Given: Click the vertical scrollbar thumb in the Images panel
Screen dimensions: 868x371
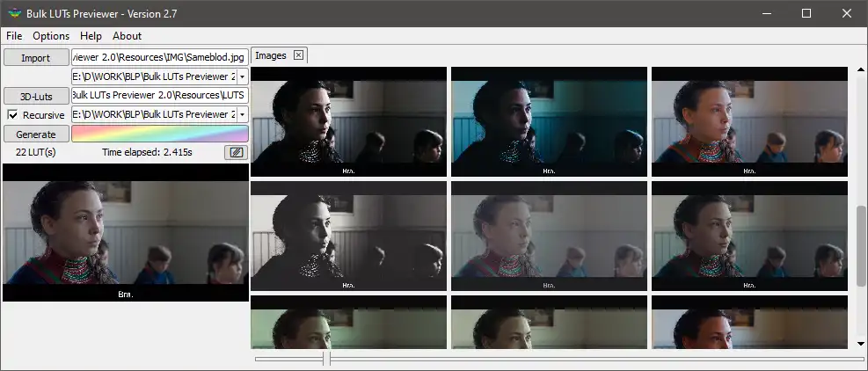Looking at the screenshot, I should click(861, 246).
